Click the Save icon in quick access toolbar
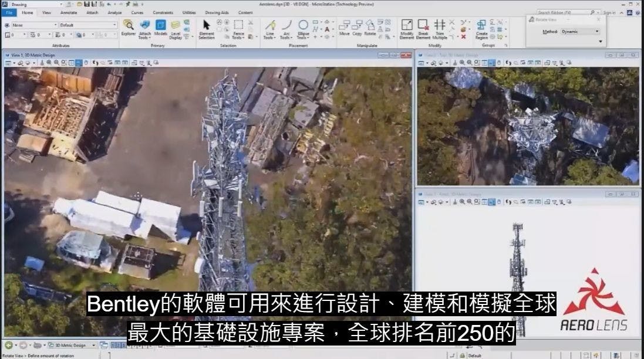 87,4
